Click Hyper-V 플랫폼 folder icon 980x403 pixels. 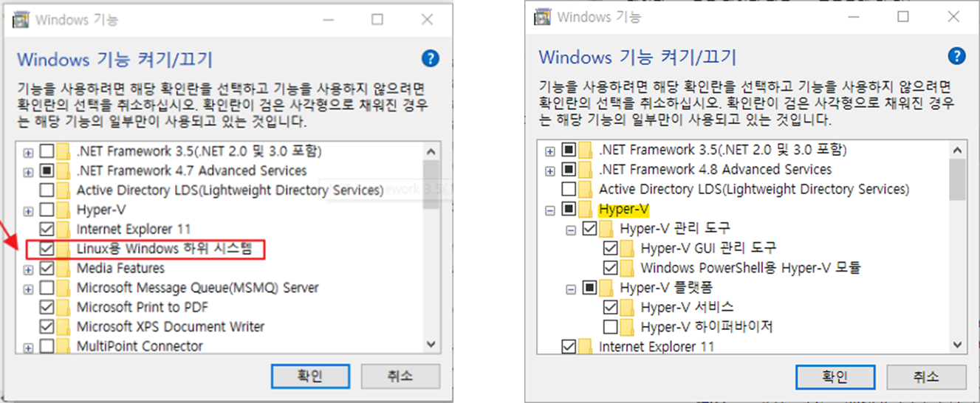tap(607, 287)
